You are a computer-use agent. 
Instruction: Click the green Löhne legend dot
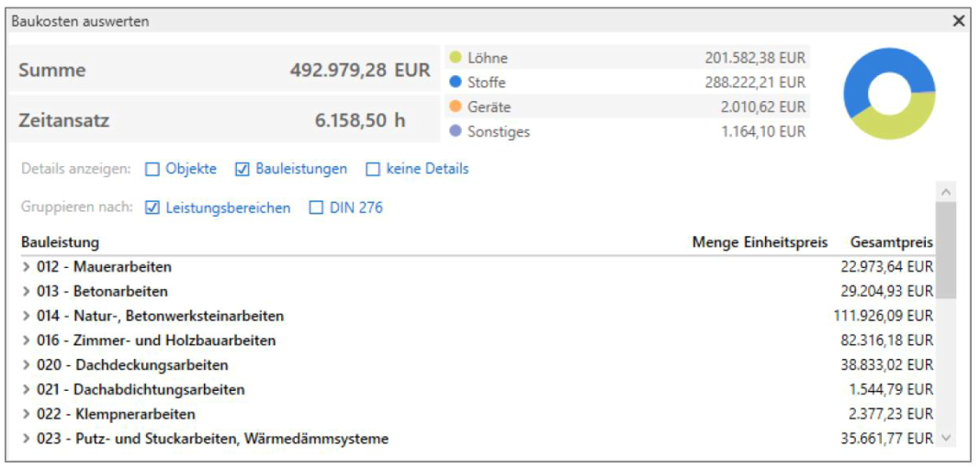click(x=455, y=58)
